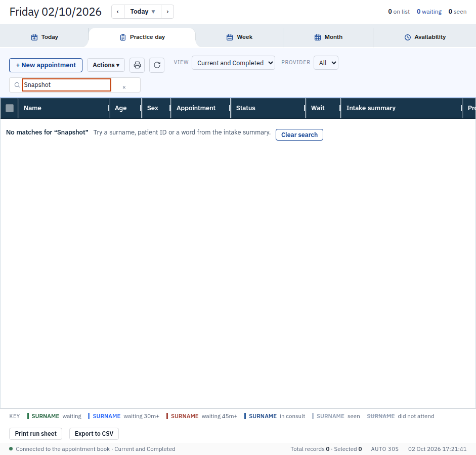
Task: Click the magnifier search icon
Action: (17, 85)
